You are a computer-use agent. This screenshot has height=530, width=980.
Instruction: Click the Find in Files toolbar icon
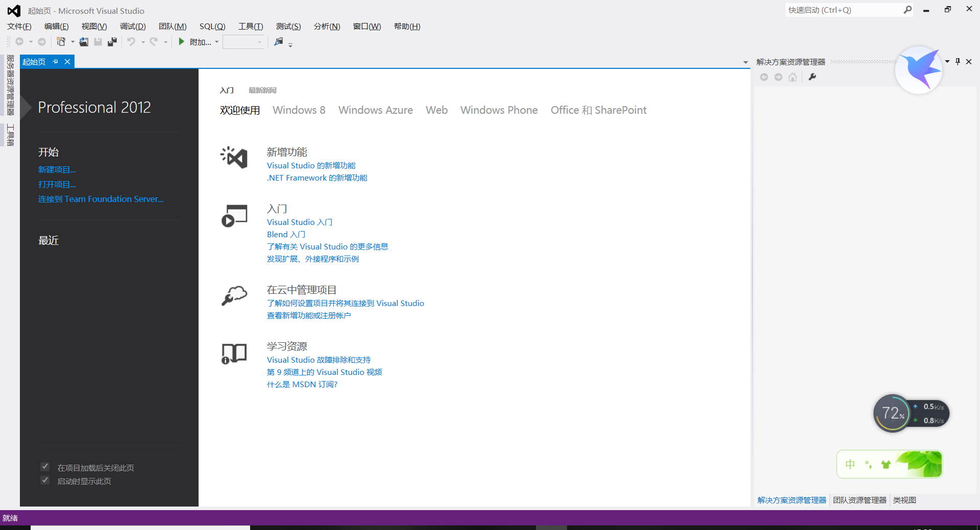[x=279, y=42]
